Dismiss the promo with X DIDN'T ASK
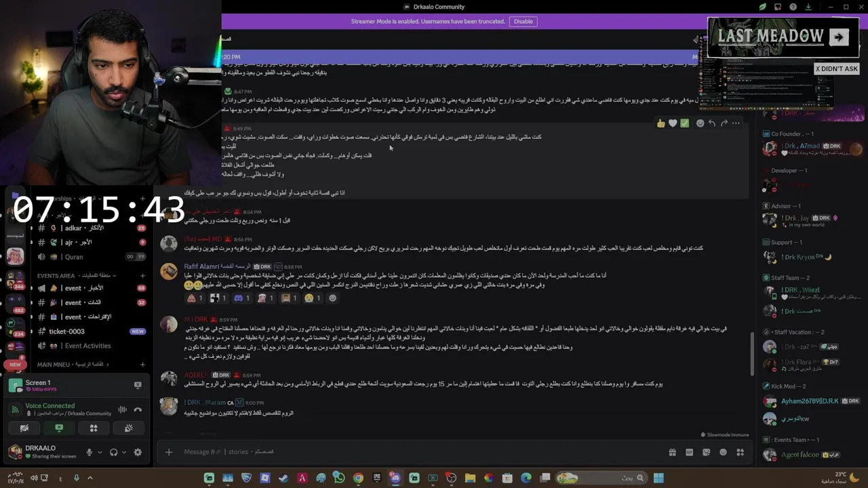868x488 pixels. pyautogui.click(x=837, y=69)
